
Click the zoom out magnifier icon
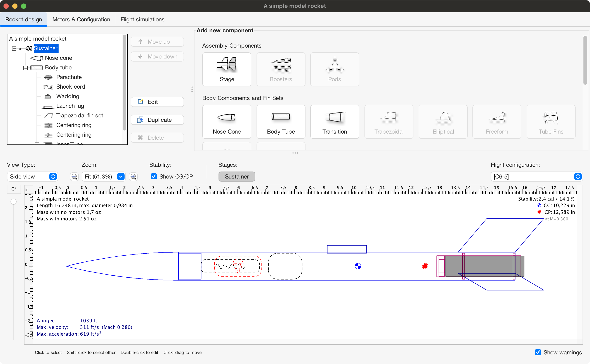point(75,177)
